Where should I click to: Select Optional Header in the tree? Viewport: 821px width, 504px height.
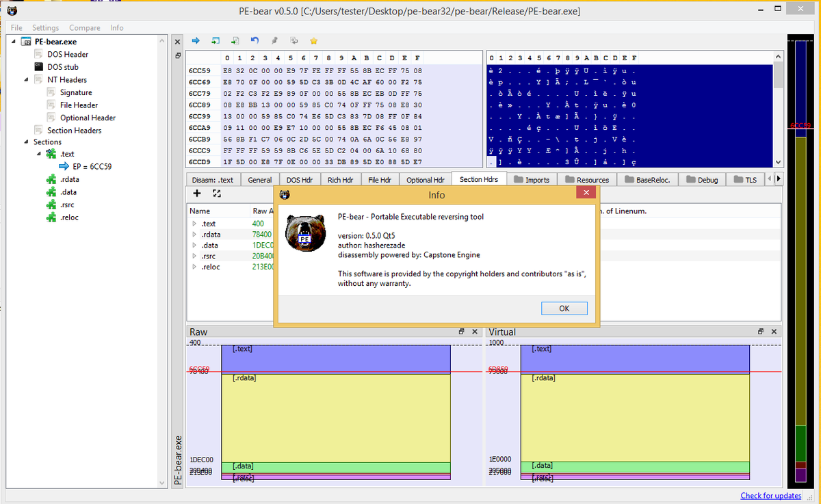[x=88, y=118]
